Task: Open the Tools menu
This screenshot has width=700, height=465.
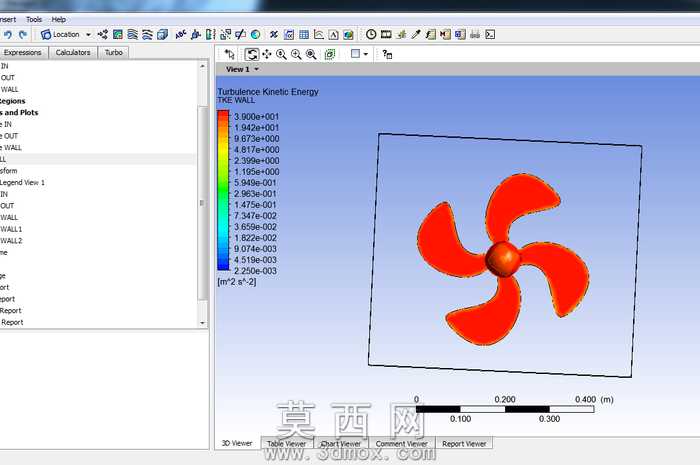Action: coord(34,20)
